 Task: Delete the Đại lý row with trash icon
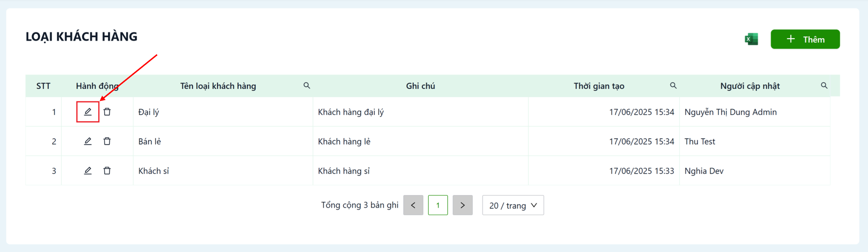pos(107,112)
